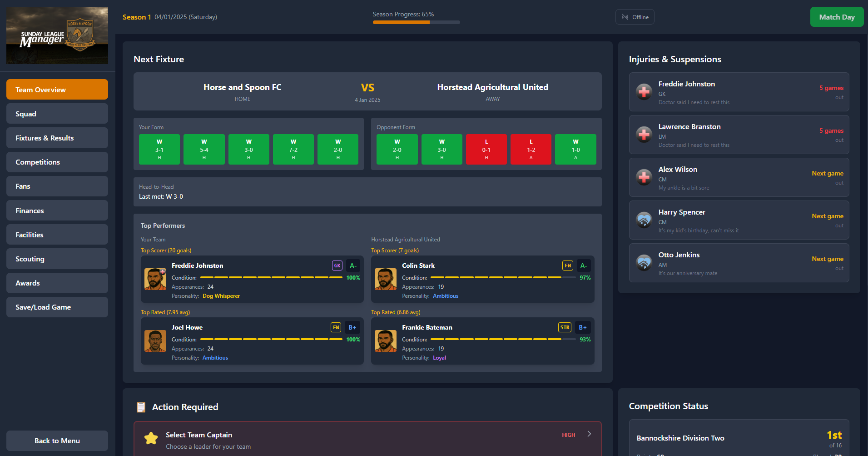Select opponent form result L 1-2
The height and width of the screenshot is (456, 868).
pyautogui.click(x=531, y=149)
